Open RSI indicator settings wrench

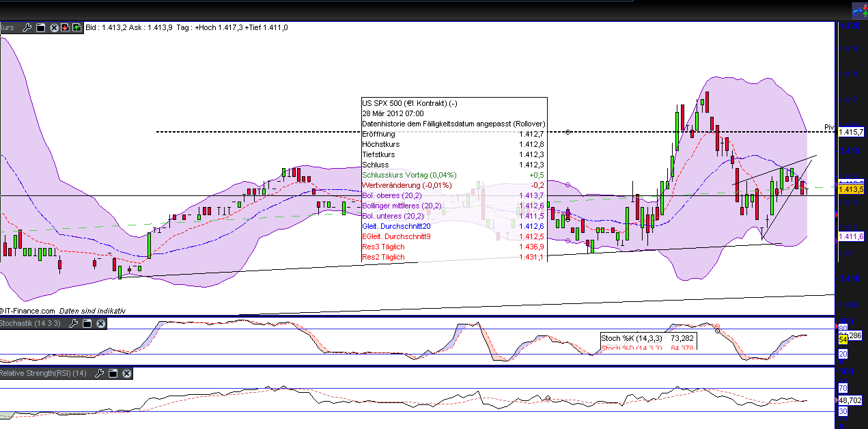click(x=100, y=373)
